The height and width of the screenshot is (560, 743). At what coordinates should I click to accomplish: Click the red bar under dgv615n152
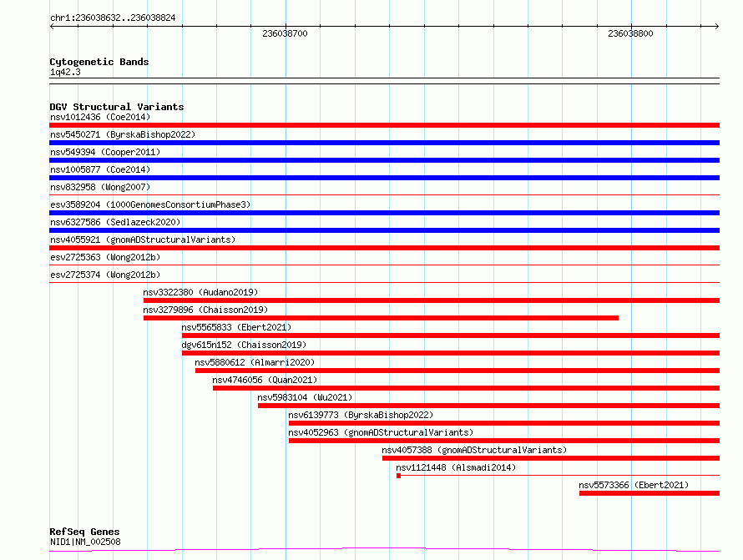(x=451, y=353)
